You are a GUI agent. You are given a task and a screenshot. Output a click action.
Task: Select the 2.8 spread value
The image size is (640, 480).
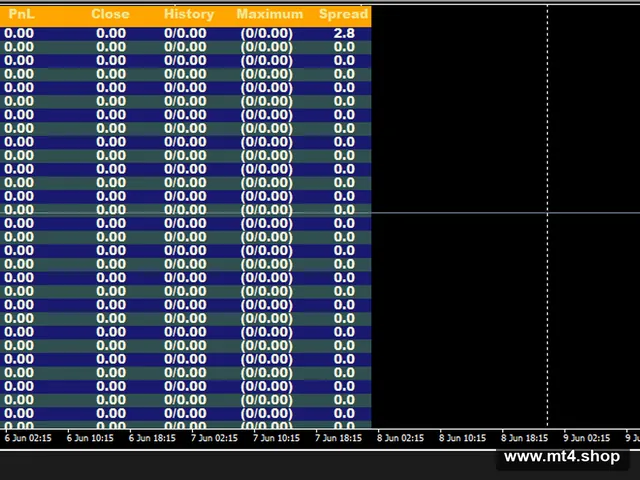344,33
